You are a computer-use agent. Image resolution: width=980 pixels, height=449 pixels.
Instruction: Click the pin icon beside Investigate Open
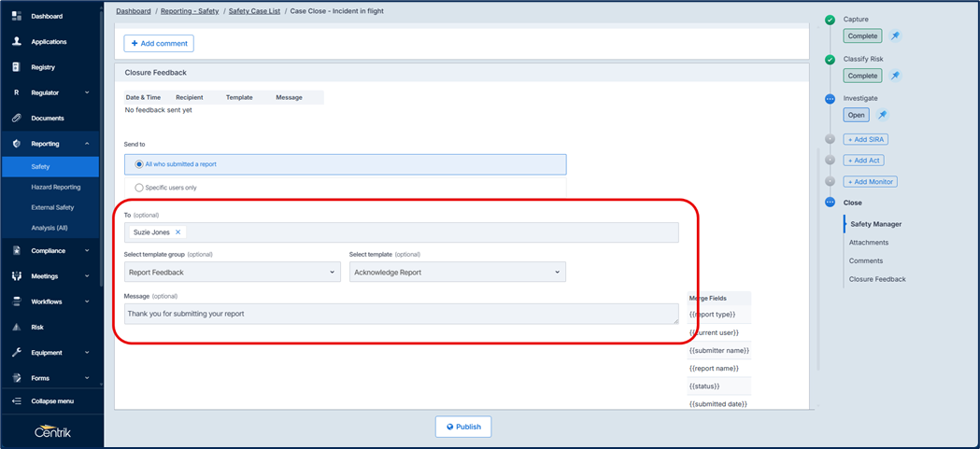(882, 116)
